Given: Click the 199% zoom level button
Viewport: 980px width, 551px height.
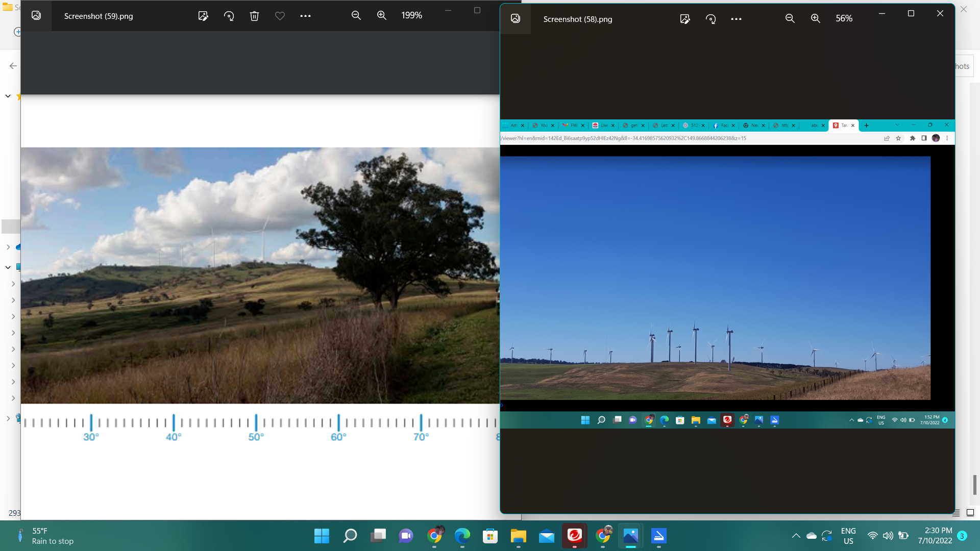Looking at the screenshot, I should (411, 16).
